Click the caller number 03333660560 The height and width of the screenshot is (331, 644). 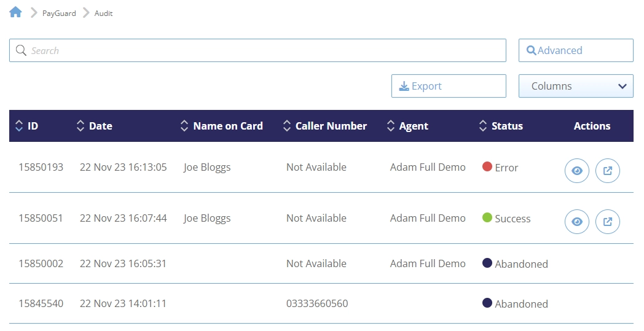(x=316, y=304)
